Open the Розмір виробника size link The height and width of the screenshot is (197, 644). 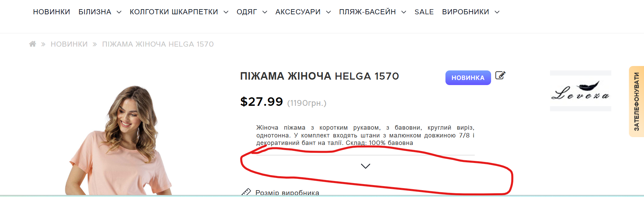coord(287,193)
